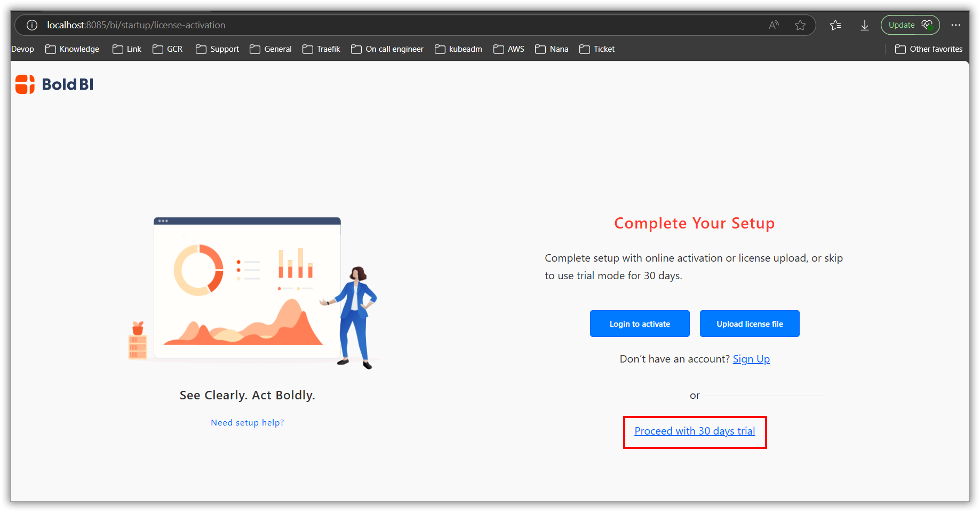Image resolution: width=980 pixels, height=512 pixels.
Task: Open the Traefik bookmarks folder
Action: [321, 49]
